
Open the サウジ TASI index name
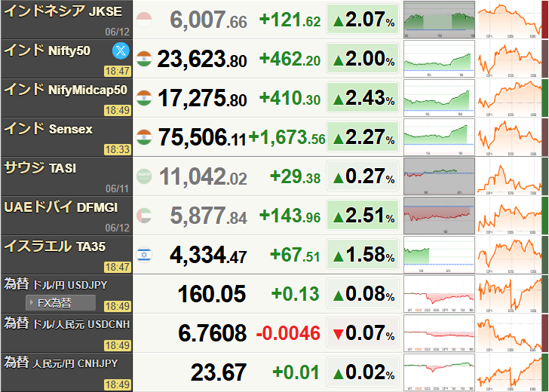click(40, 168)
